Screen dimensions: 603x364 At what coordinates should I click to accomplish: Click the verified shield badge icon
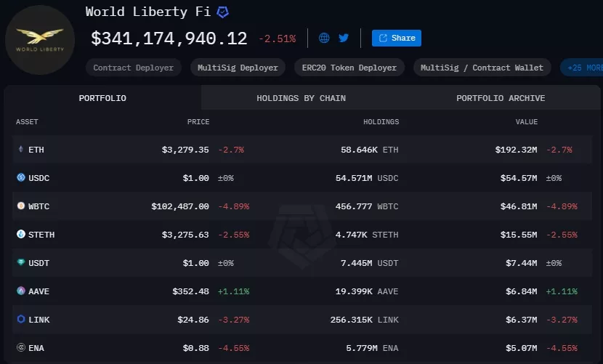tap(222, 12)
